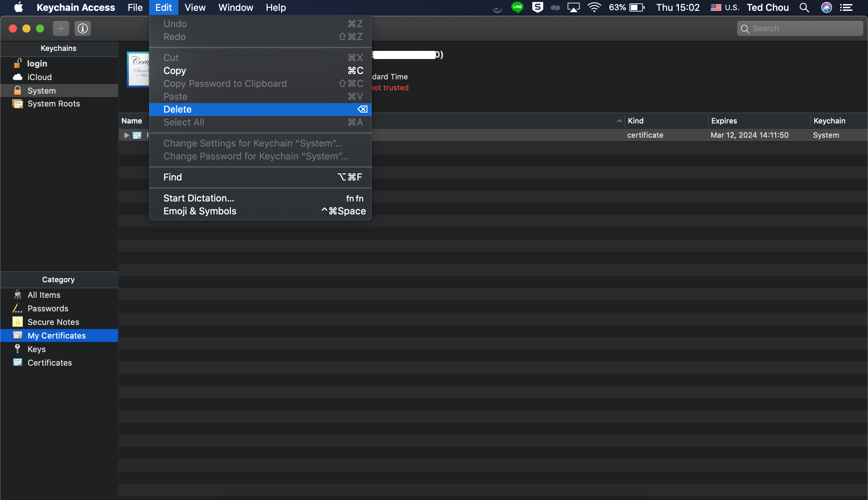This screenshot has height=500, width=868.
Task: Expand the certificate row disclosure triangle
Action: click(x=126, y=135)
